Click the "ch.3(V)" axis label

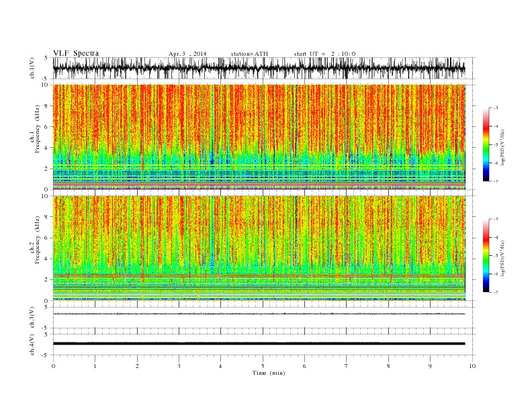[x=32, y=318]
